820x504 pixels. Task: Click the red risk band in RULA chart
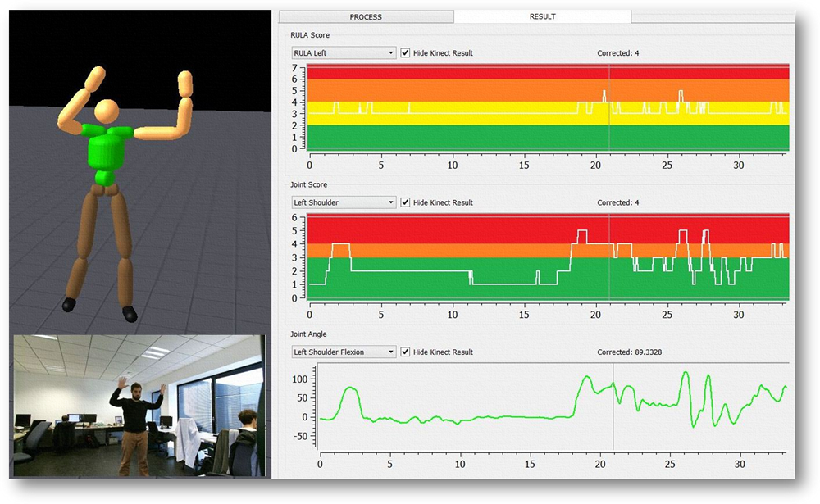tap(492, 75)
